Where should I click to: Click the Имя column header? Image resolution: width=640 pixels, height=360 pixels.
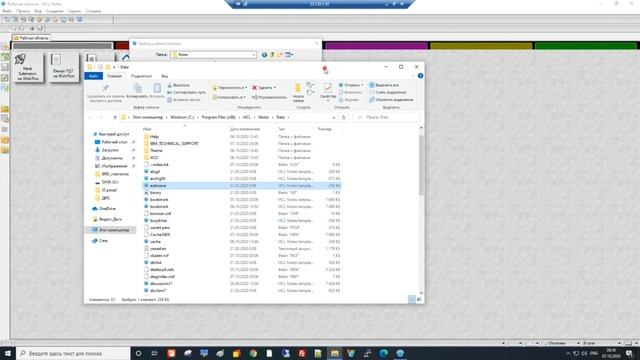[x=147, y=129]
